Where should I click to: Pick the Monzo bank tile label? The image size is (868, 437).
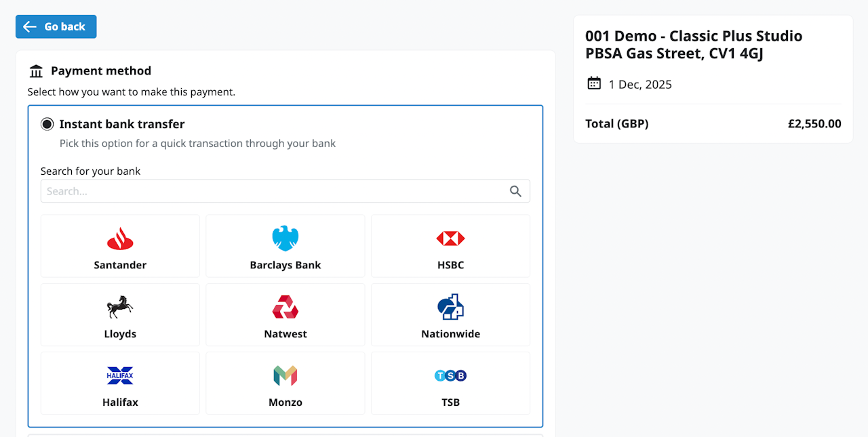[x=285, y=402]
